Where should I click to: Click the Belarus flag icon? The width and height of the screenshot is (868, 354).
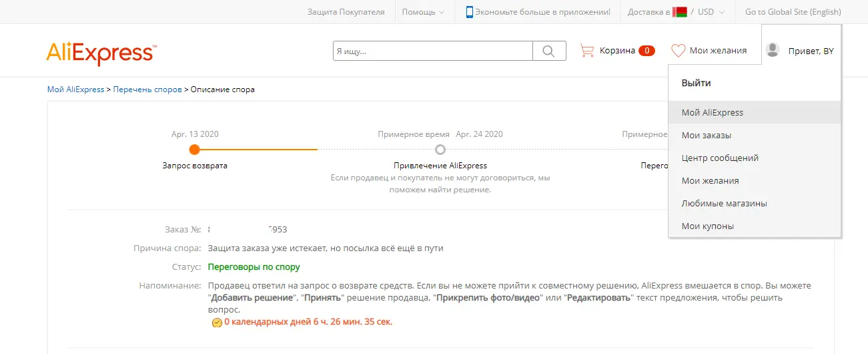click(x=680, y=12)
